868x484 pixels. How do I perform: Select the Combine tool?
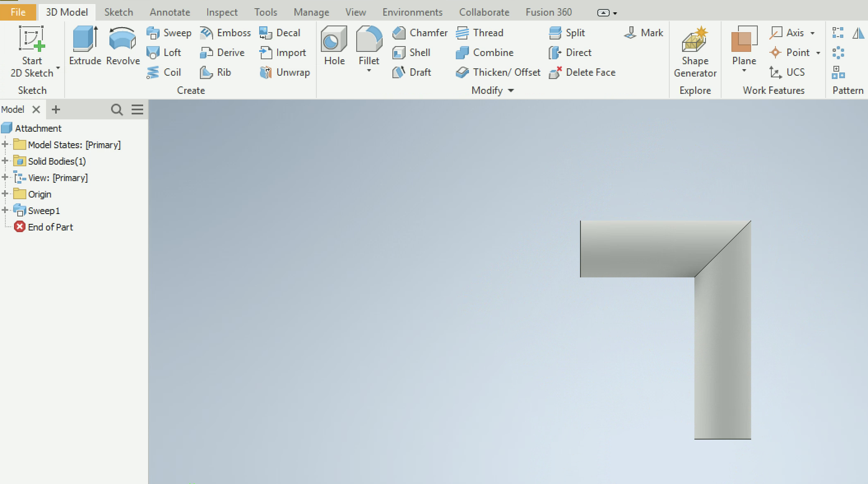point(485,52)
